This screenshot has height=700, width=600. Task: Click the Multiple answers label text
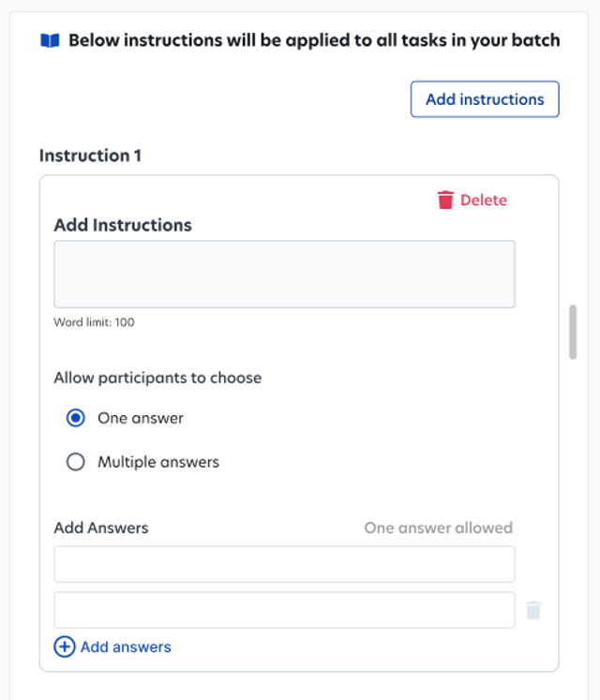pos(158,462)
